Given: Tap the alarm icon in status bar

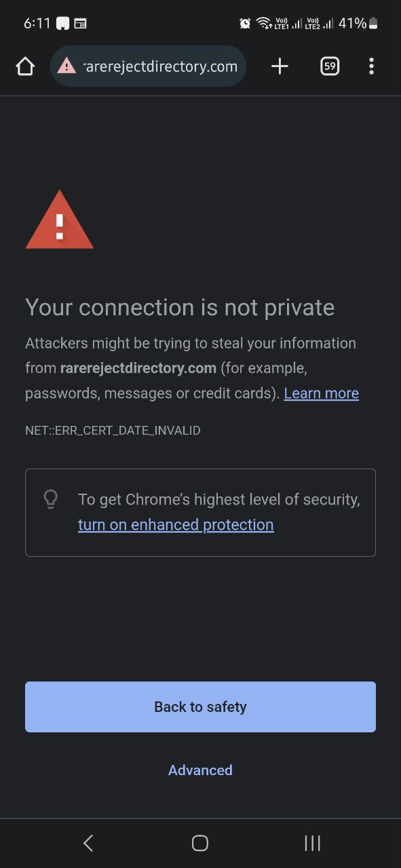Looking at the screenshot, I should click(x=245, y=24).
